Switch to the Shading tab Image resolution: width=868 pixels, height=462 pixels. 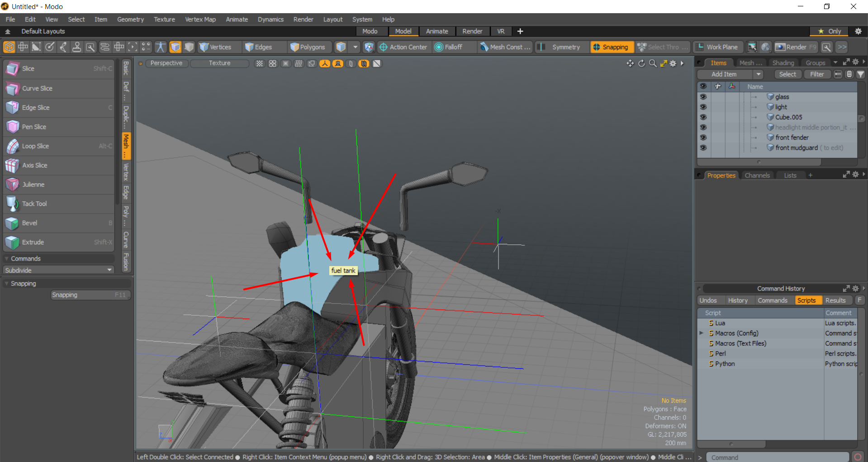(x=783, y=63)
